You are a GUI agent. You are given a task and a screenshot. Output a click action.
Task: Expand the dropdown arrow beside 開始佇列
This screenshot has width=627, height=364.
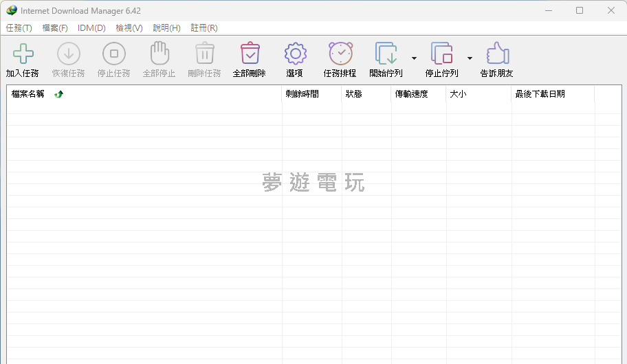click(x=414, y=58)
